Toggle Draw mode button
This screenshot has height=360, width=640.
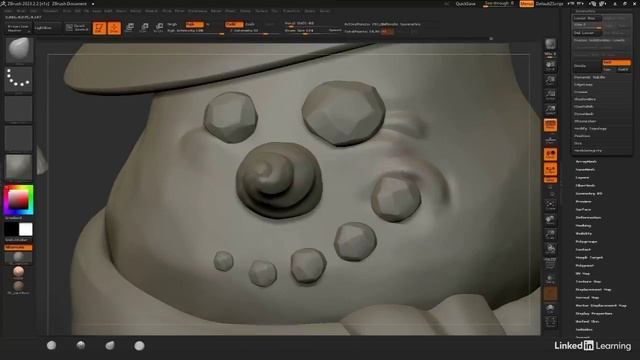[114, 28]
